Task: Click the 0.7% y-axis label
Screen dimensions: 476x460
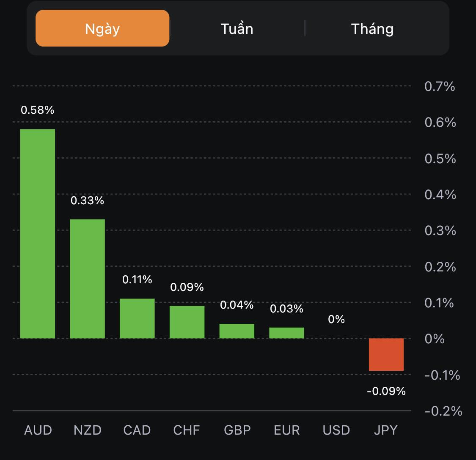Action: pyautogui.click(x=440, y=86)
